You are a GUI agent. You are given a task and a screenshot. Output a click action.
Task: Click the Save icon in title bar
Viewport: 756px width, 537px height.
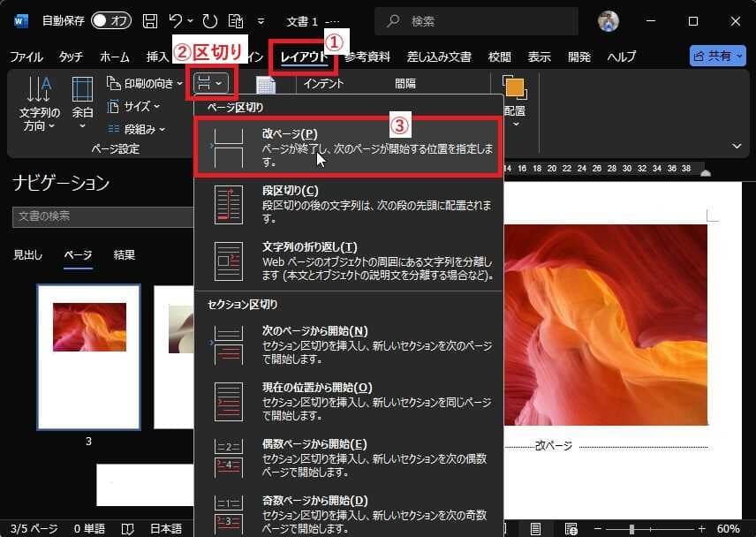click(x=151, y=20)
